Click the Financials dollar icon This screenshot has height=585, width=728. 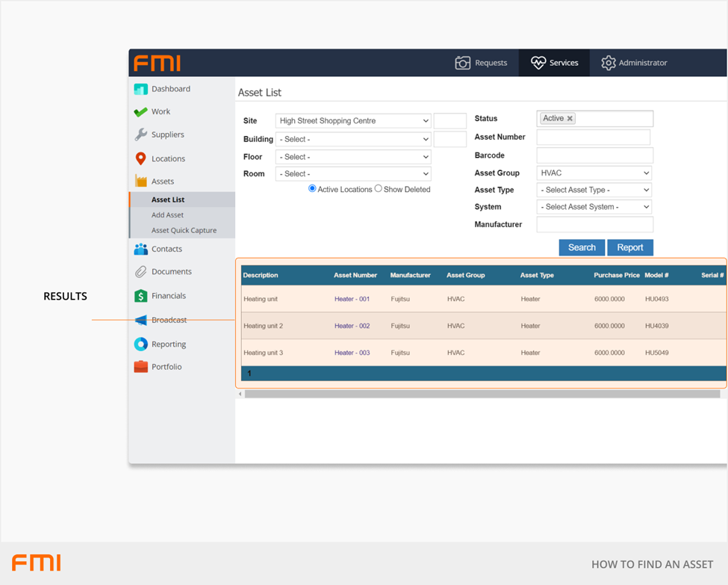coord(140,296)
